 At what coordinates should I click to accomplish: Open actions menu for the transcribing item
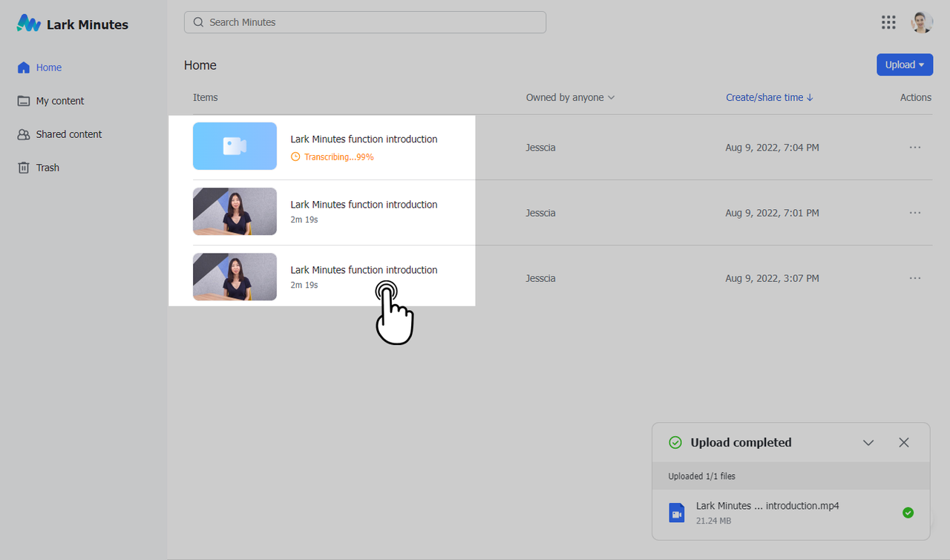(914, 148)
